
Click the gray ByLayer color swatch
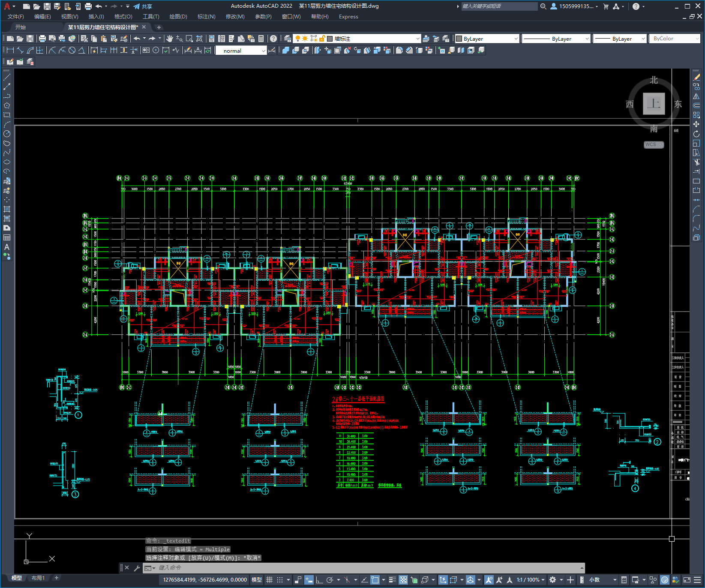pyautogui.click(x=459, y=39)
